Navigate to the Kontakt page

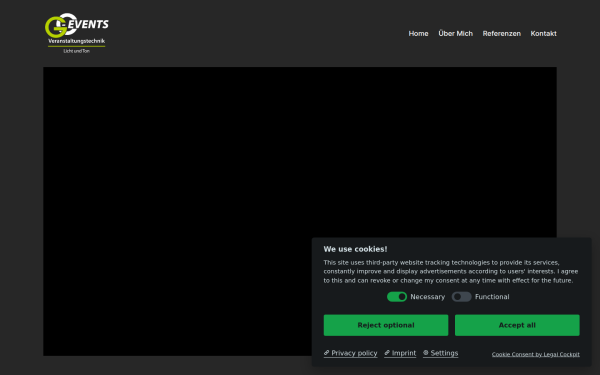(543, 34)
